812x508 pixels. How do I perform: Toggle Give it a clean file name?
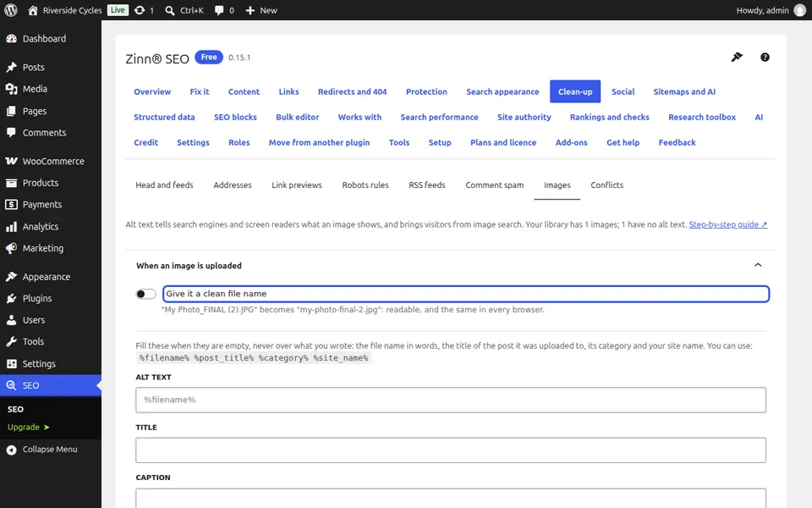coord(145,294)
